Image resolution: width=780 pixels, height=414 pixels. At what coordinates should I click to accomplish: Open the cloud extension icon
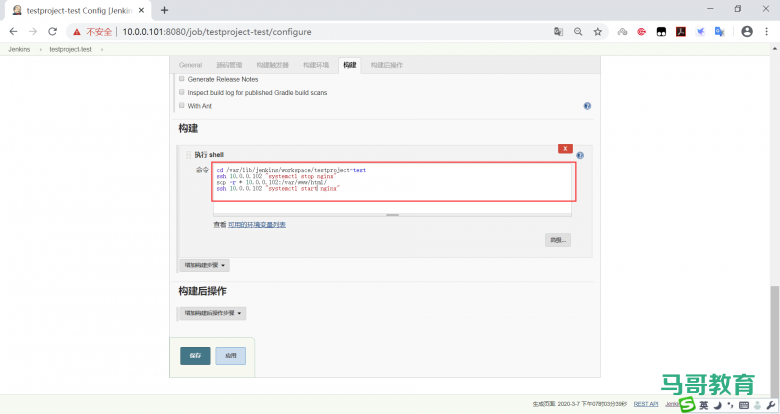pyautogui.click(x=622, y=31)
